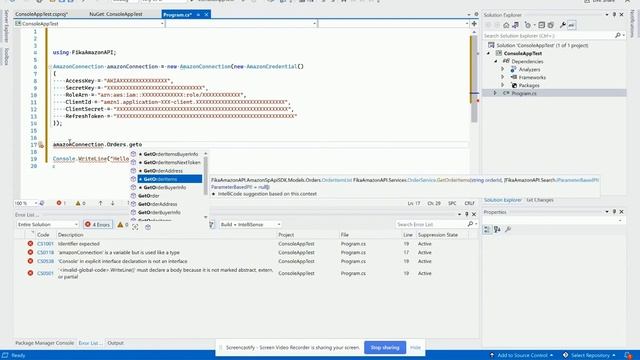This screenshot has width=640, height=360.
Task: Open the NuGet: ConsoleAppTest tab
Action: [116, 14]
